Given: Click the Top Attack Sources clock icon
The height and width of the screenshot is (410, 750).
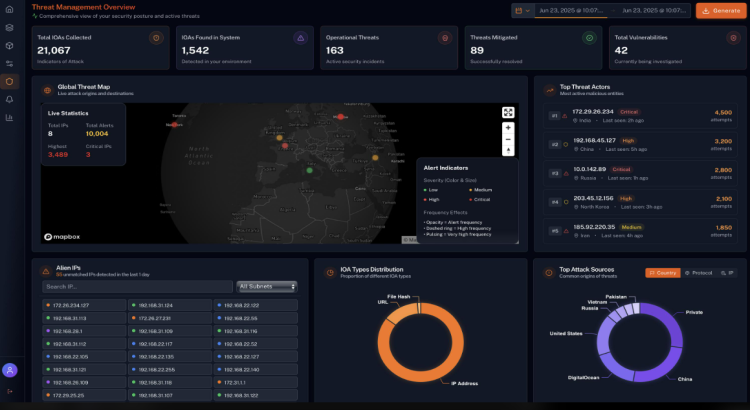Looking at the screenshot, I should click(549, 273).
